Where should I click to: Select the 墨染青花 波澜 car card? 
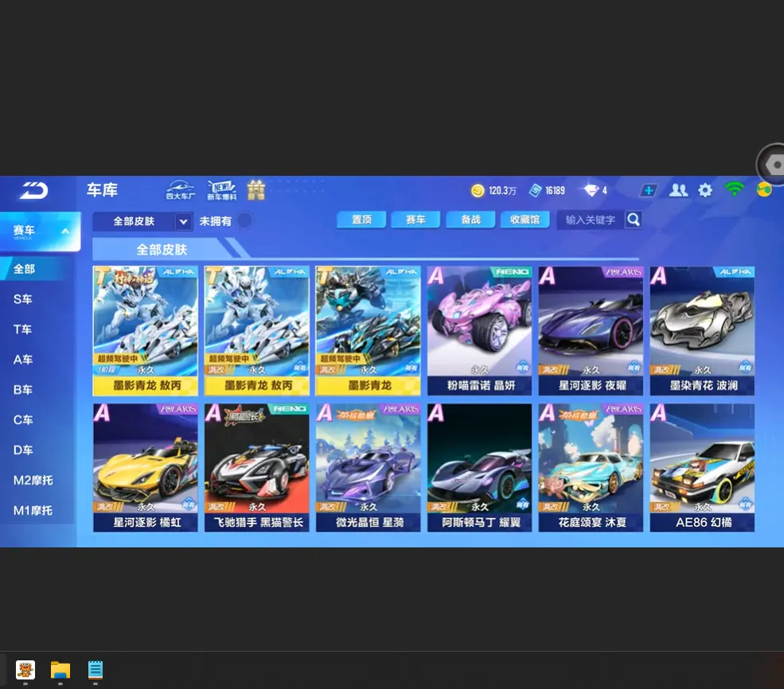pos(703,331)
